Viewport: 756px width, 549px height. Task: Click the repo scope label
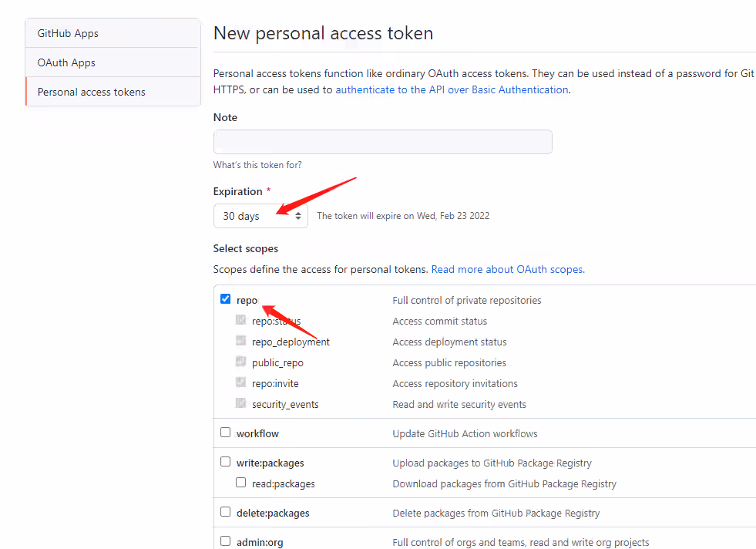[247, 300]
